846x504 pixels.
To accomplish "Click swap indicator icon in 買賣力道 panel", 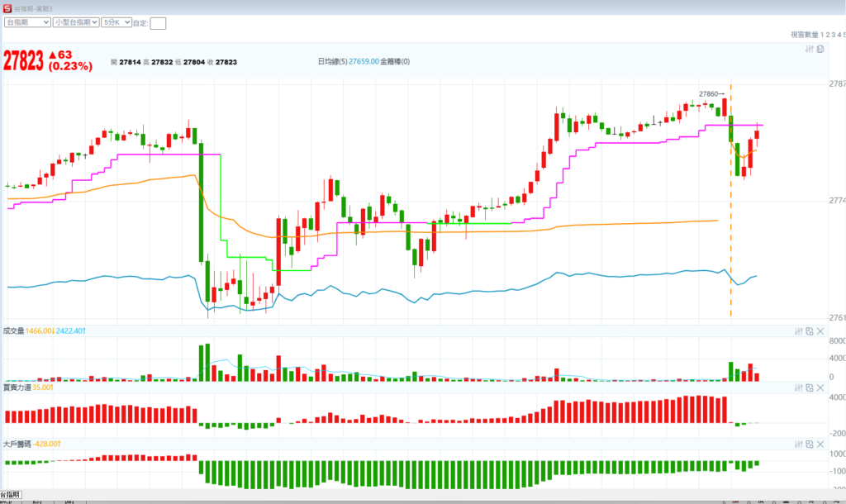I will 810,388.
